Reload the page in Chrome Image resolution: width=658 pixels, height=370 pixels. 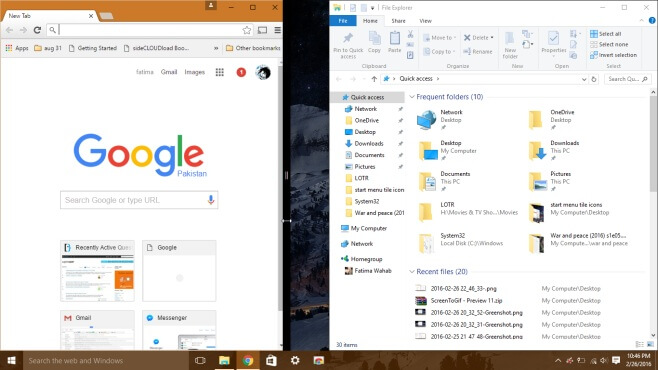tap(37, 30)
